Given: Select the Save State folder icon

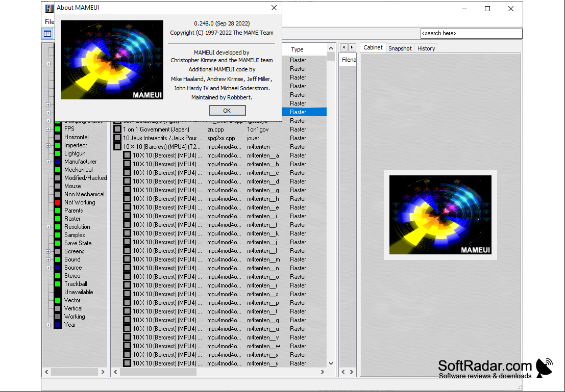Looking at the screenshot, I should [58, 243].
